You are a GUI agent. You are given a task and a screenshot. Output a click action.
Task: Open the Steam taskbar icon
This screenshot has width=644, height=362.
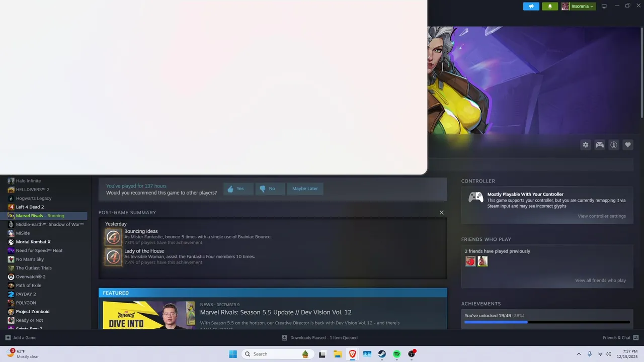point(382,354)
